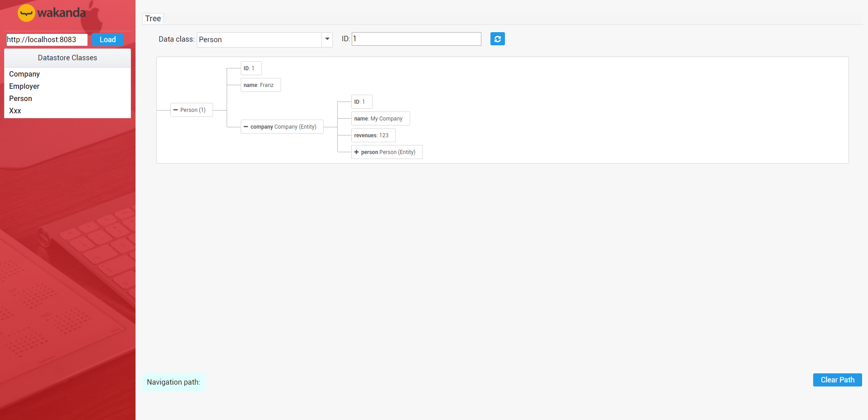Image resolution: width=868 pixels, height=420 pixels.
Task: Click the ID input field
Action: tap(416, 39)
